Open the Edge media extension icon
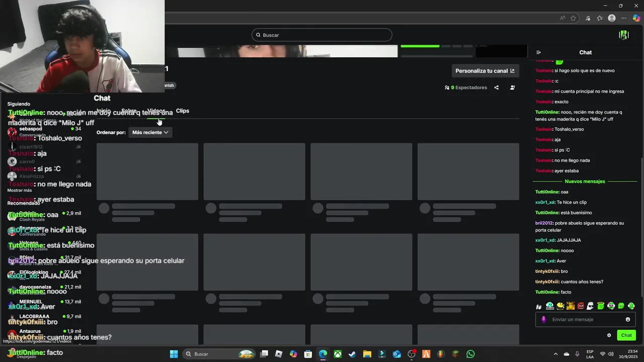The width and height of the screenshot is (644, 362). (588, 18)
